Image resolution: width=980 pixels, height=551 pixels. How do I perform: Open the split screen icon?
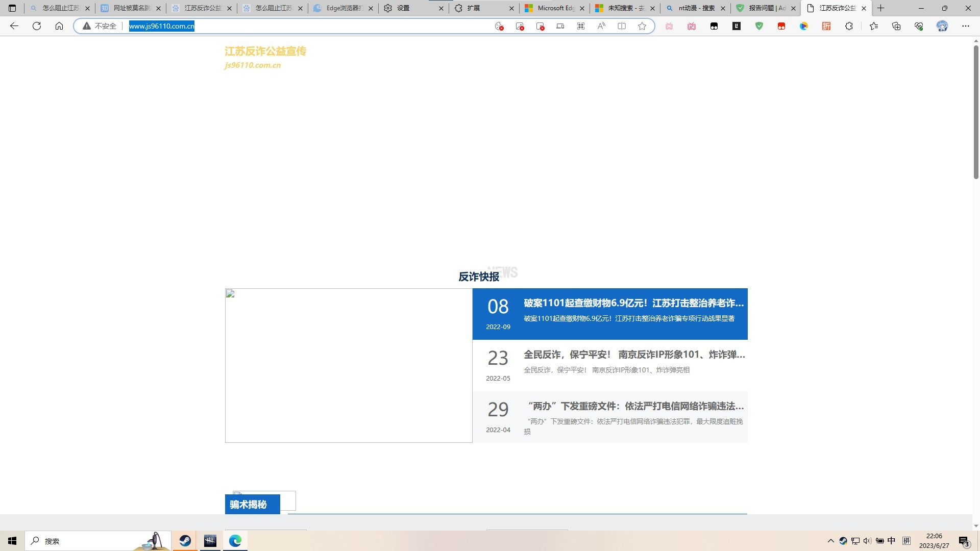click(622, 26)
